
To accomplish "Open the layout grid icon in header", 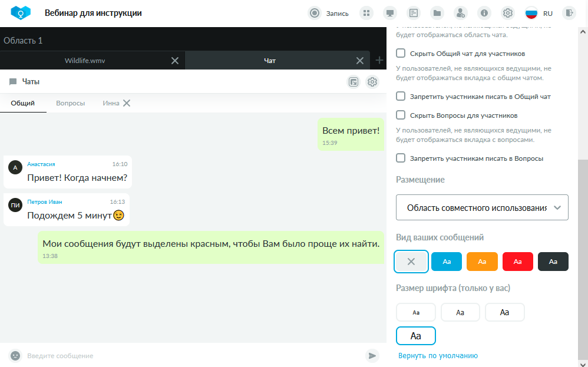I will coord(366,13).
